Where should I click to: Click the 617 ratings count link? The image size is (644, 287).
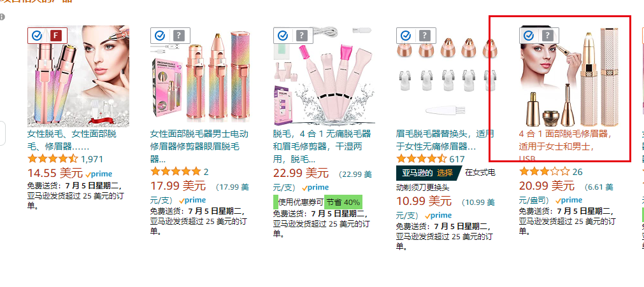[457, 159]
